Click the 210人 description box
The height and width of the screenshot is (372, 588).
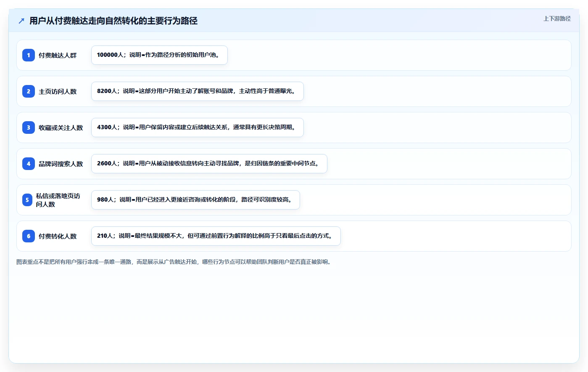tap(216, 236)
